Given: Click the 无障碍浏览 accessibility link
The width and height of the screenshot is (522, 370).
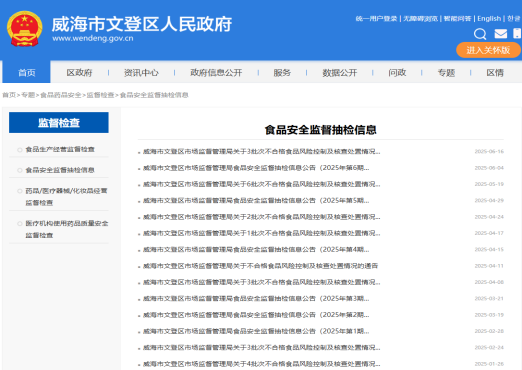Looking at the screenshot, I should coord(420,18).
